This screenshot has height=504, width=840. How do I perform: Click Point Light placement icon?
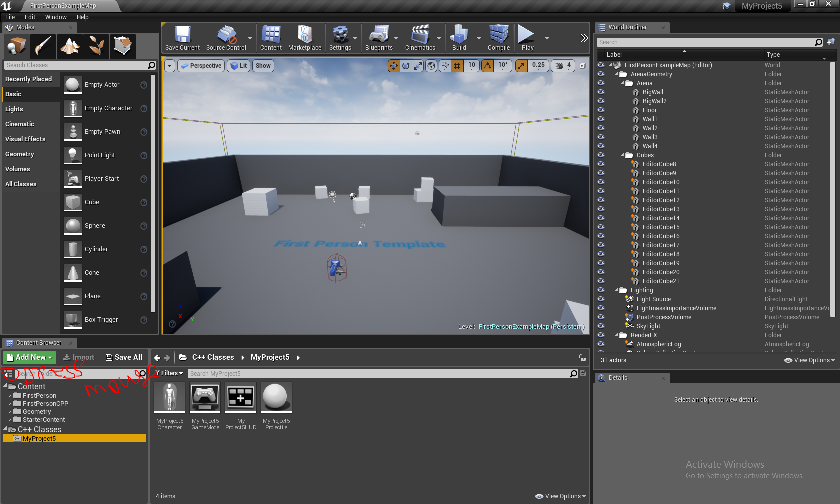click(73, 155)
